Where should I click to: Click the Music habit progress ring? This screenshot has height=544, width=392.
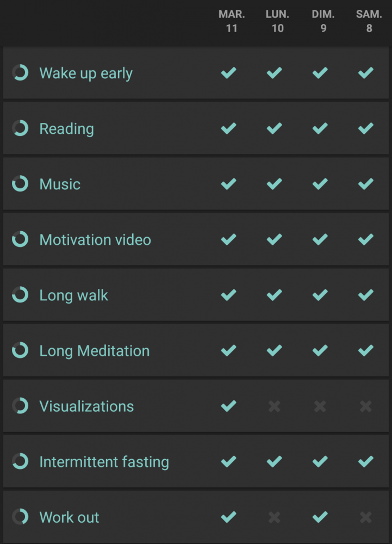pyautogui.click(x=20, y=184)
